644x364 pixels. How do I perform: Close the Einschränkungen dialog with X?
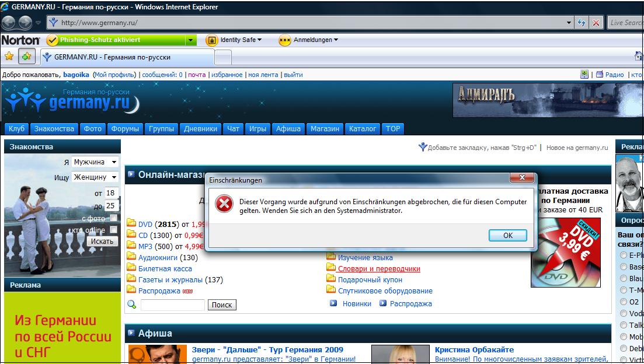coord(522,177)
